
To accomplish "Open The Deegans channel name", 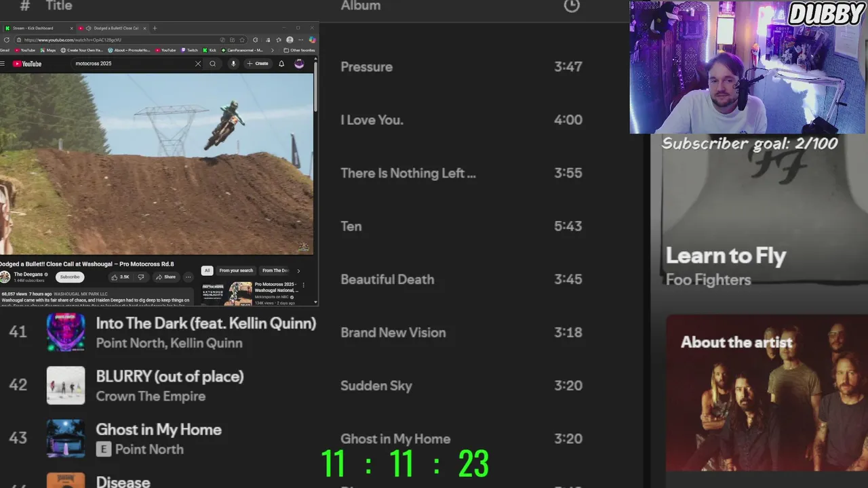I will pos(28,274).
